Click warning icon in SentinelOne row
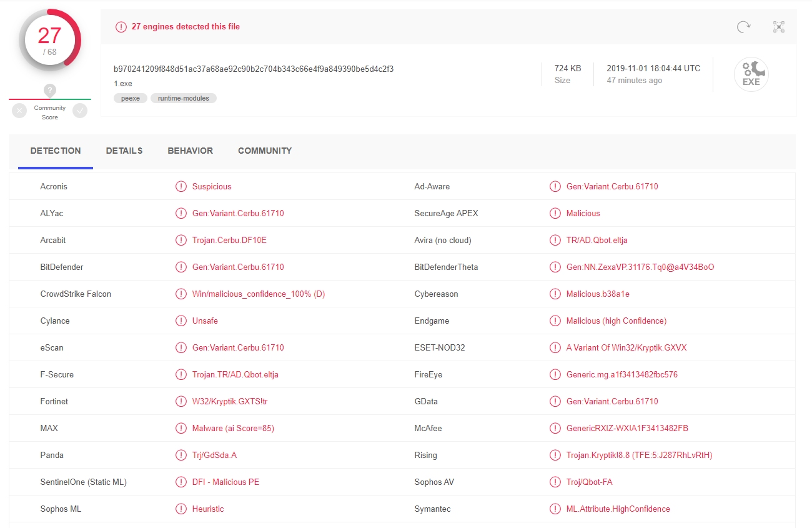 tap(181, 482)
